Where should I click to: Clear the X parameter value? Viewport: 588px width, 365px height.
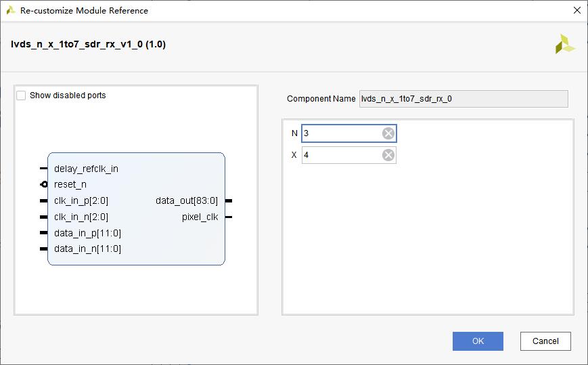click(x=388, y=155)
